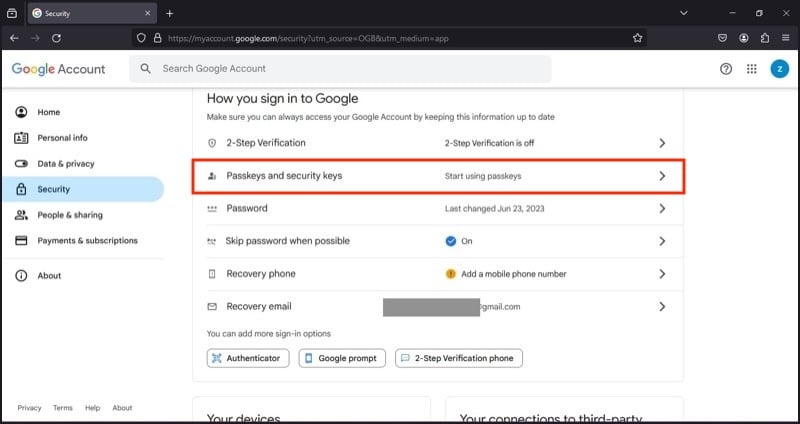Click the Help footer link
Image resolution: width=800 pixels, height=424 pixels.
(92, 408)
